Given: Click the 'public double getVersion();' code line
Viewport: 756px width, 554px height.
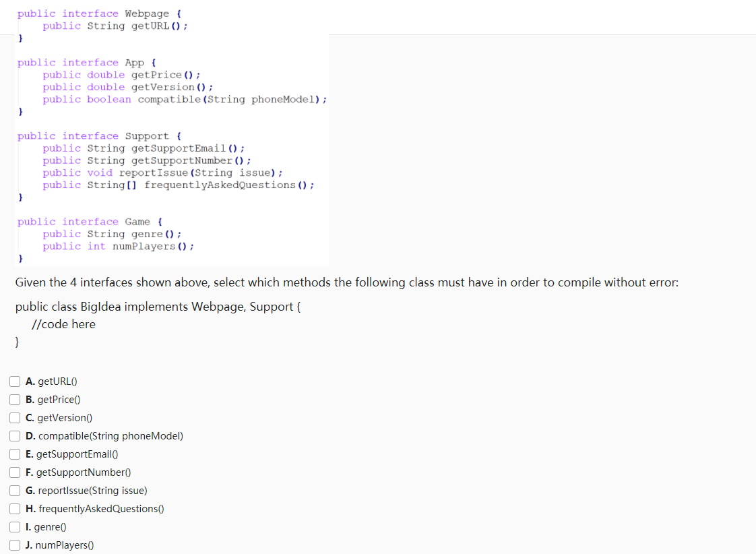Looking at the screenshot, I should click(127, 87).
